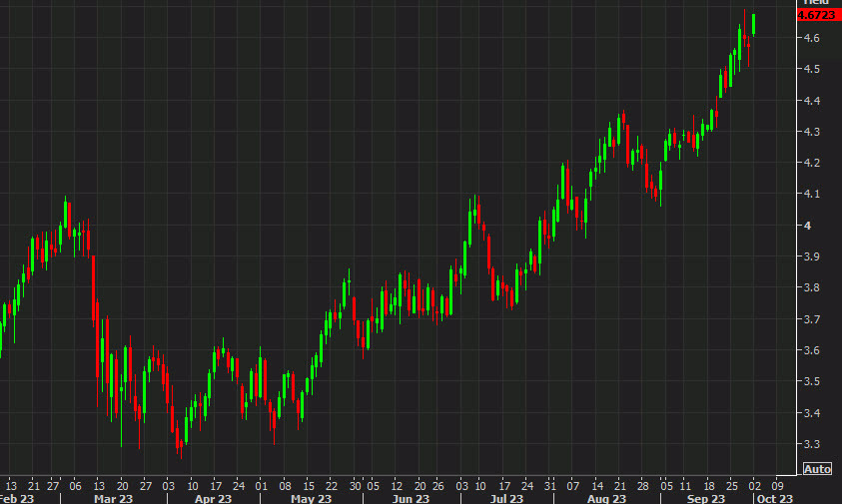Click the 4.5 level on the yield axis
Image resolution: width=842 pixels, height=504 pixels.
coord(811,69)
